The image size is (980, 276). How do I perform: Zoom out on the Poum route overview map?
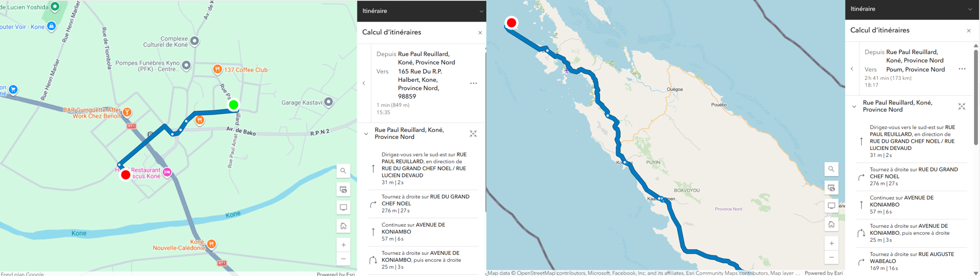(831, 257)
